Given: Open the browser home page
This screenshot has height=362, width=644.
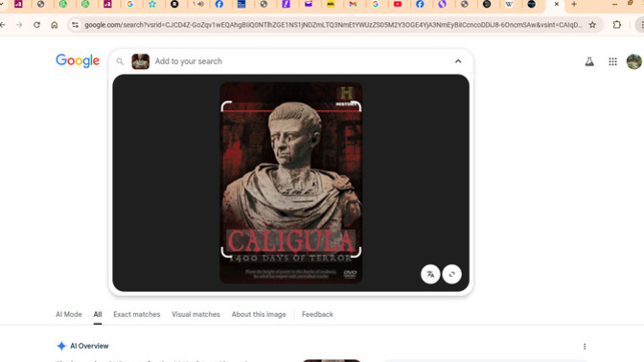Looking at the screenshot, I should pyautogui.click(x=55, y=25).
